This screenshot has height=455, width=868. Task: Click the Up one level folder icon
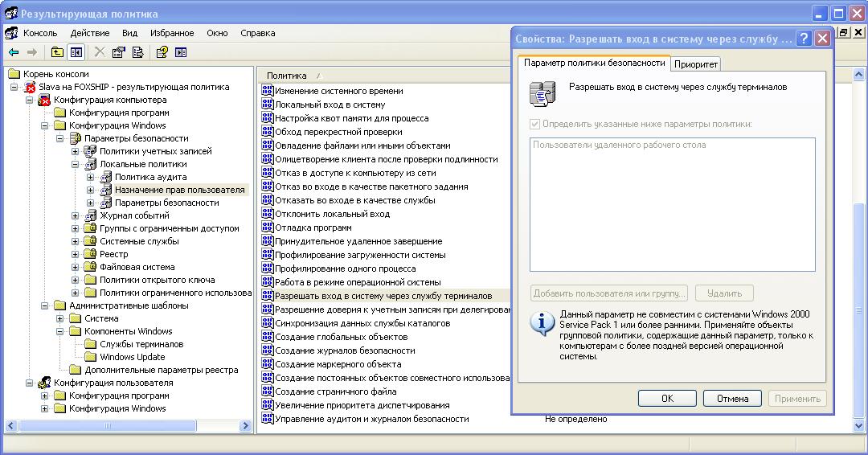(57, 52)
